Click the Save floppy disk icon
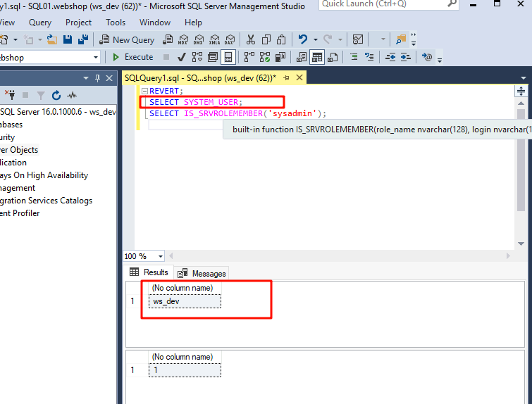Viewport: 532px width, 404px height. coord(68,40)
